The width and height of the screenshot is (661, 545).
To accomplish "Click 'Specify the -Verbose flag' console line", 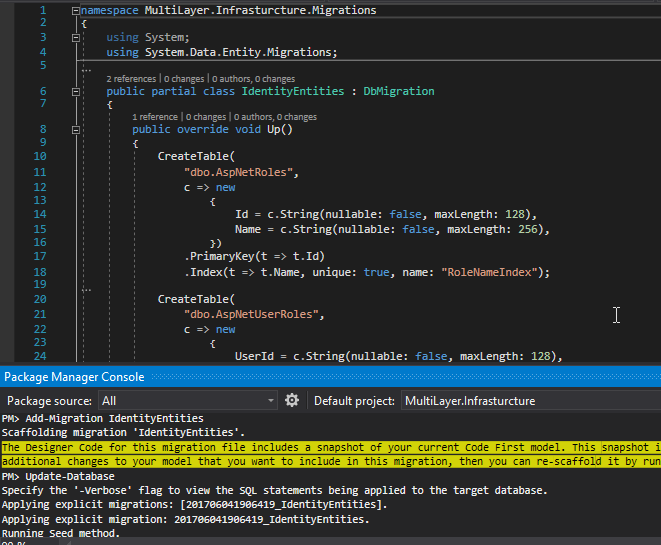I will pyautogui.click(x=274, y=490).
